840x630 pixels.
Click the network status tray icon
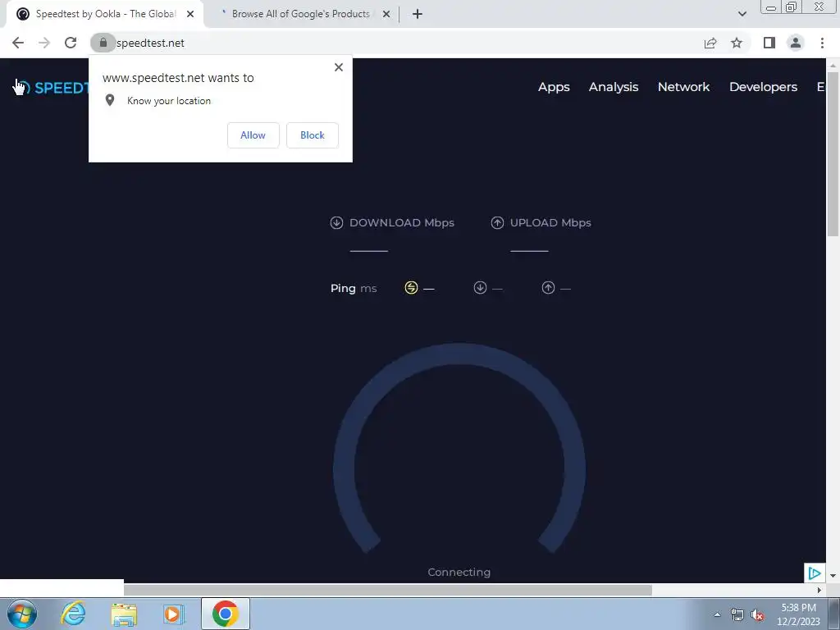pos(737,615)
